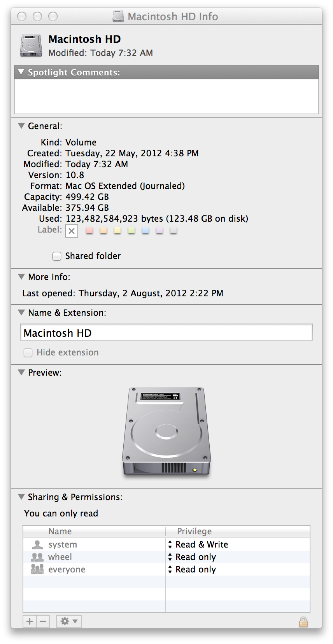Open privilege dropdown for wheel

pyautogui.click(x=170, y=557)
